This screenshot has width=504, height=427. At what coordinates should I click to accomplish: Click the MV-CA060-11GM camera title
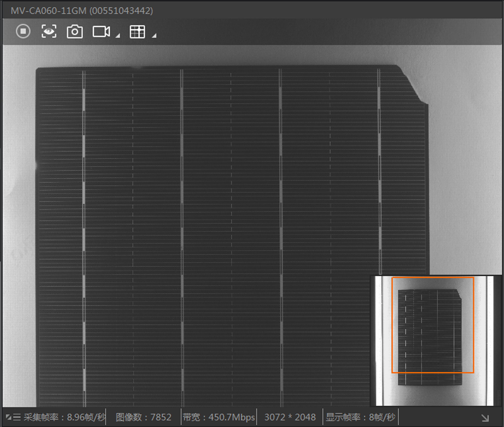pyautogui.click(x=82, y=11)
